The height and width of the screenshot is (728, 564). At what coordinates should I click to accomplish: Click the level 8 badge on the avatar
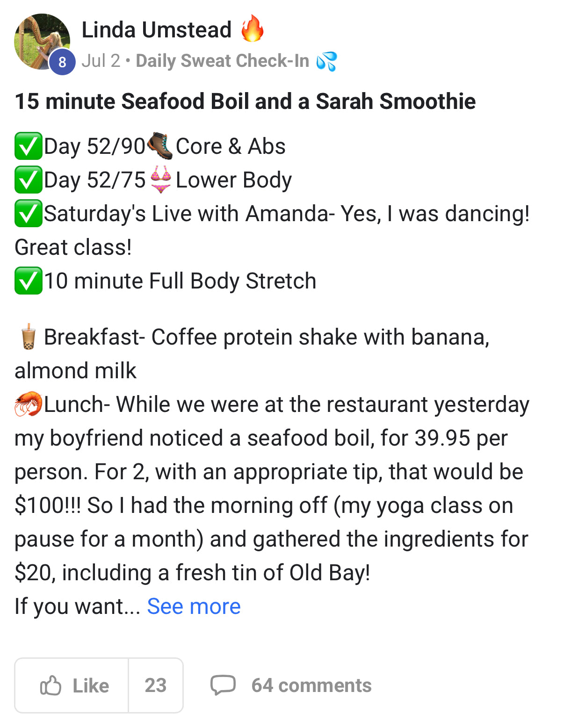coord(62,62)
